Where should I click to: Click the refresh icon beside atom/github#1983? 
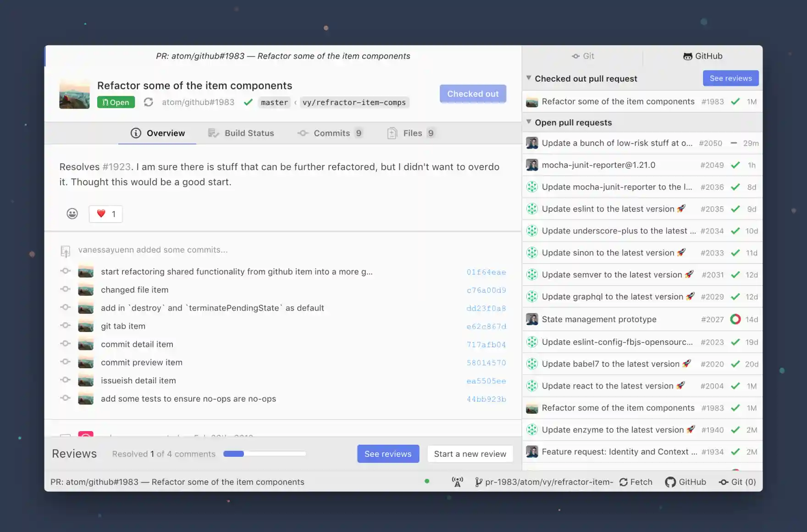[149, 102]
